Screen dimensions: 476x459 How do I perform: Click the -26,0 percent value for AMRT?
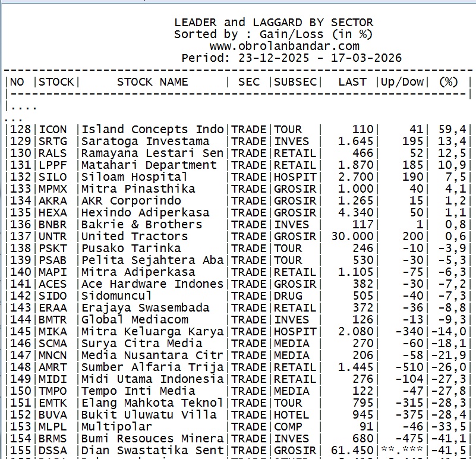449,367
